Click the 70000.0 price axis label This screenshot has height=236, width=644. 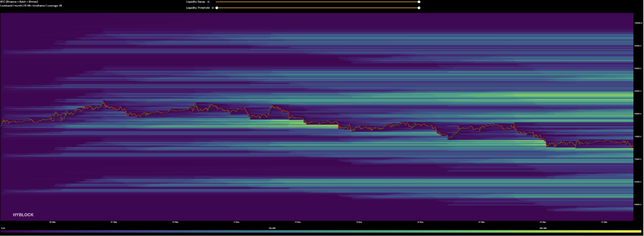click(638, 159)
